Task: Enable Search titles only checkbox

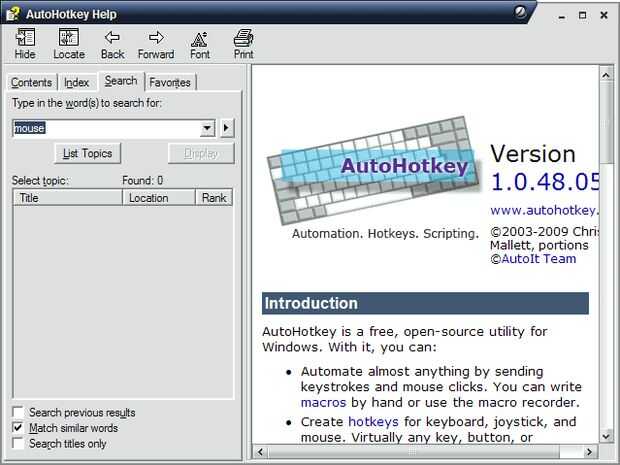Action: (x=18, y=443)
